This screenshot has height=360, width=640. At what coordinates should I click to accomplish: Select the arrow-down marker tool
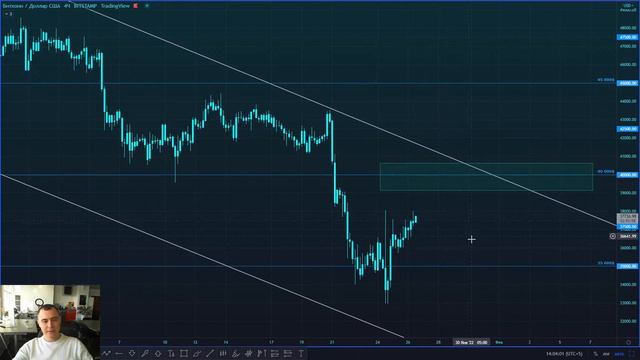pyautogui.click(x=132, y=353)
